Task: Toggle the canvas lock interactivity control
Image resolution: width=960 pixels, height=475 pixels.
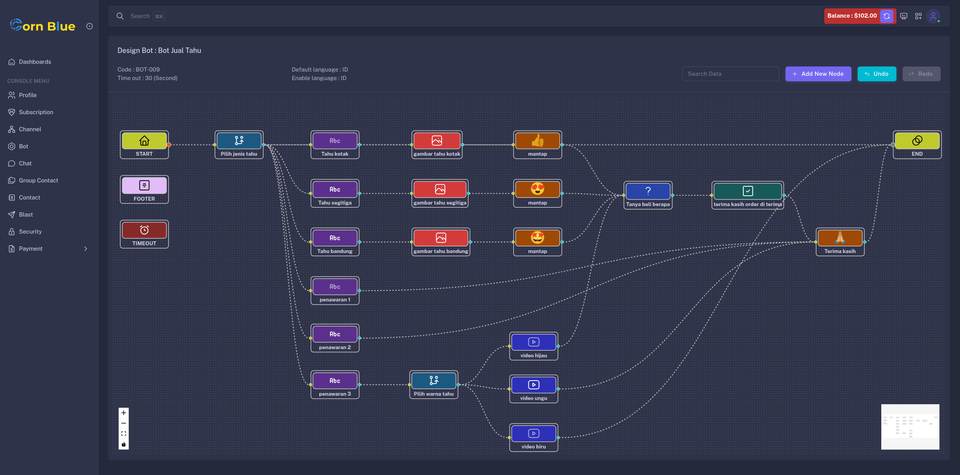Action: click(124, 444)
